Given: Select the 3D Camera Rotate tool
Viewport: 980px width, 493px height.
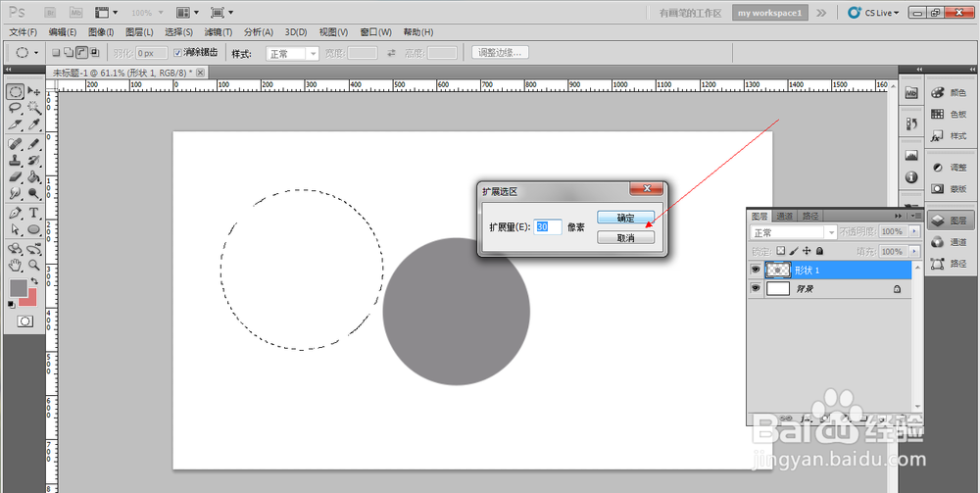Looking at the screenshot, I should [33, 249].
